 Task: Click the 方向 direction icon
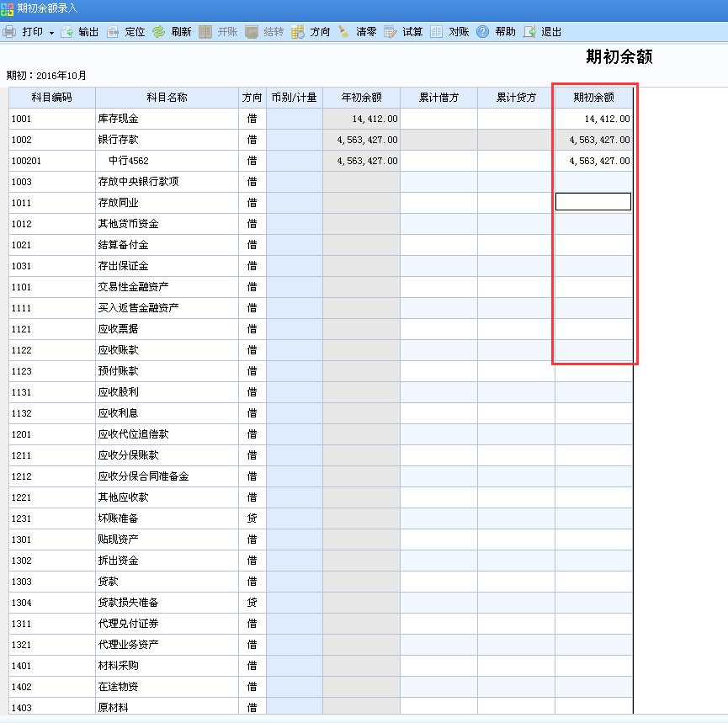coord(298,32)
